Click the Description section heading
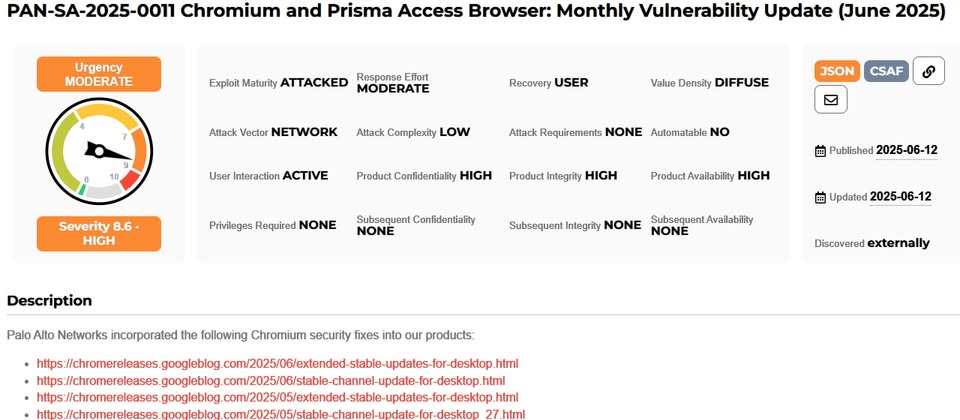This screenshot has height=420, width=960. point(50,301)
